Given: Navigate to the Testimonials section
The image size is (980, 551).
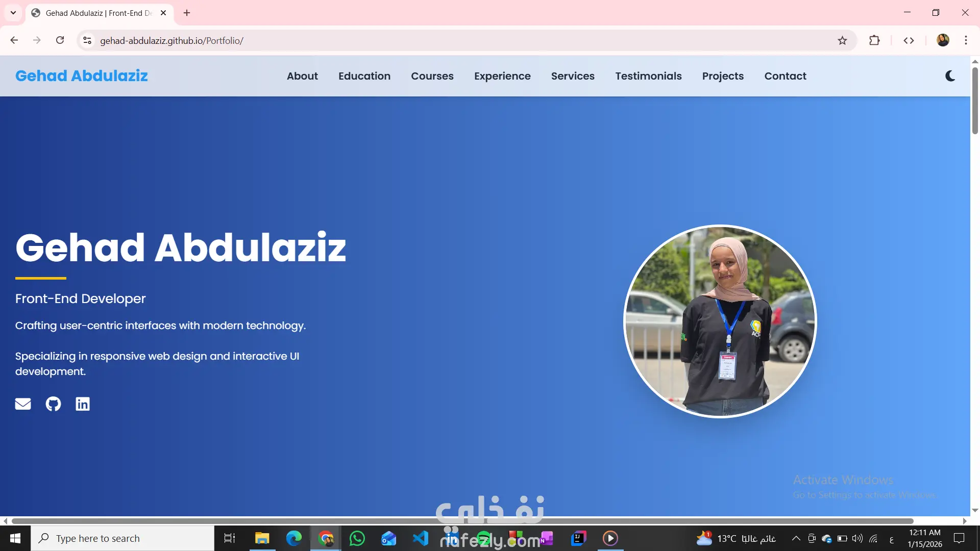Looking at the screenshot, I should pyautogui.click(x=648, y=76).
